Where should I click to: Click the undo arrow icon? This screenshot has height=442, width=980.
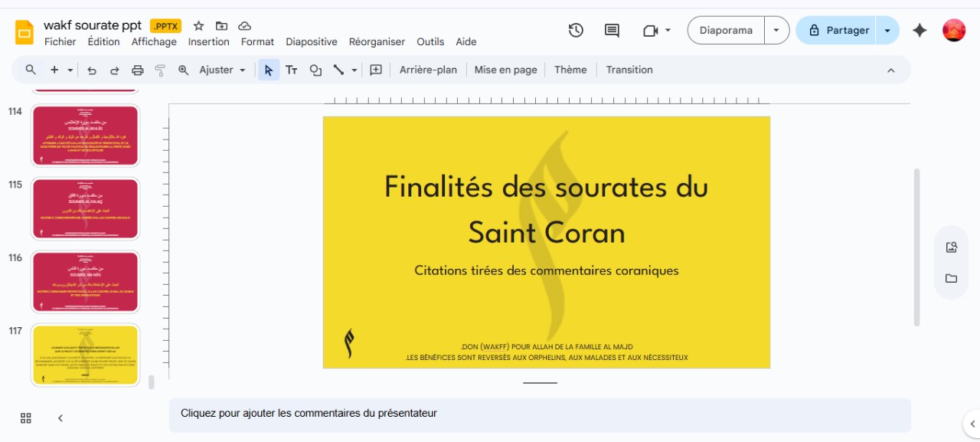click(x=92, y=70)
